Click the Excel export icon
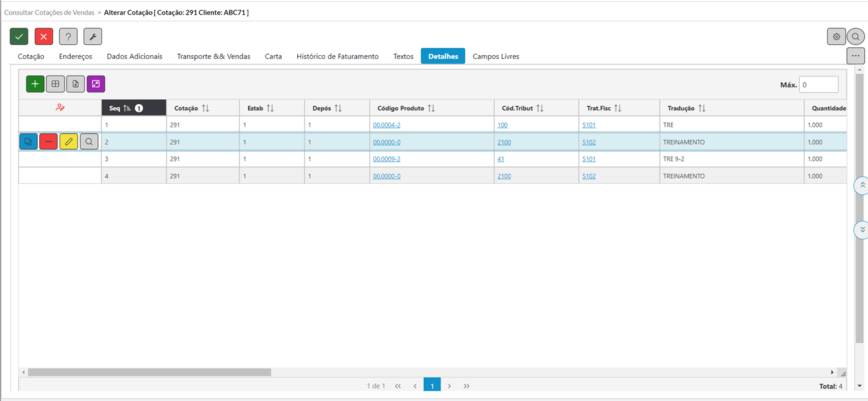Image resolution: width=868 pixels, height=401 pixels. pos(75,84)
